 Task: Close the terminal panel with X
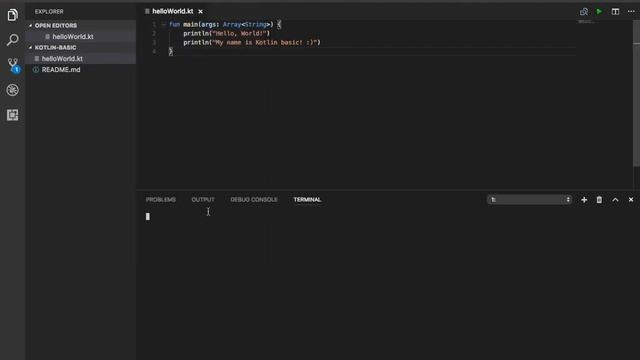click(631, 200)
